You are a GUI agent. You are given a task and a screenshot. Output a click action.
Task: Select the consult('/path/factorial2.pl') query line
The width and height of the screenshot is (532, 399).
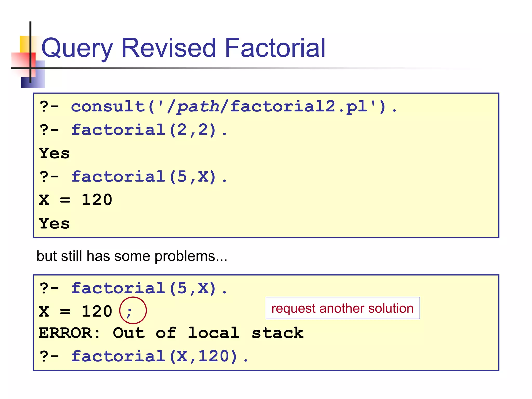point(218,107)
